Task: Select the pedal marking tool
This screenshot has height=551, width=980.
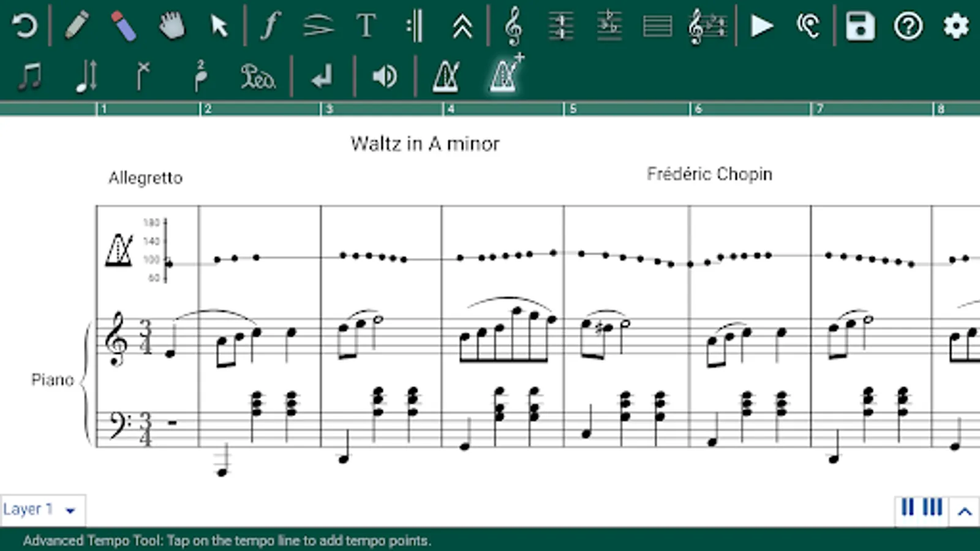Action: tap(258, 77)
